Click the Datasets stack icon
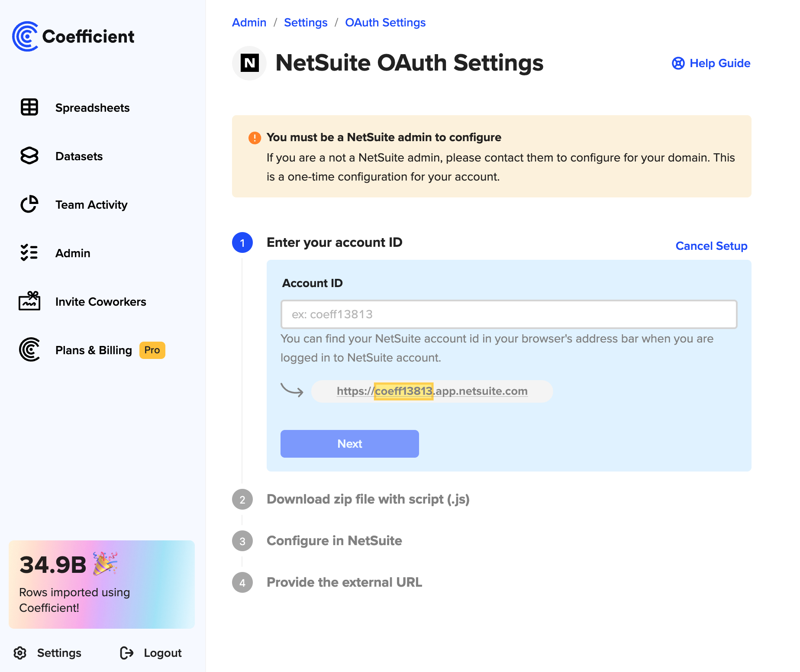 29,156
